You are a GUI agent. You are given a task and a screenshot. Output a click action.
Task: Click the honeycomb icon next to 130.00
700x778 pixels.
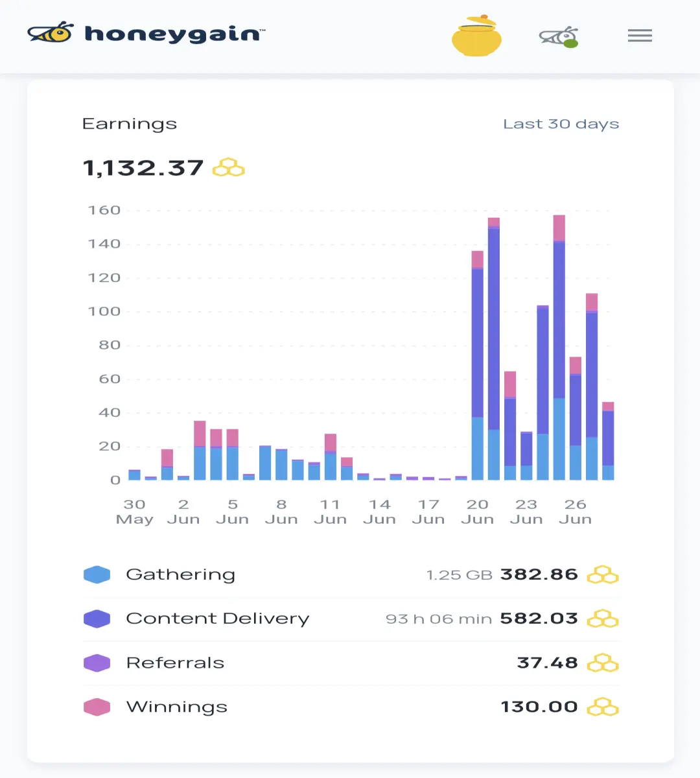point(603,707)
